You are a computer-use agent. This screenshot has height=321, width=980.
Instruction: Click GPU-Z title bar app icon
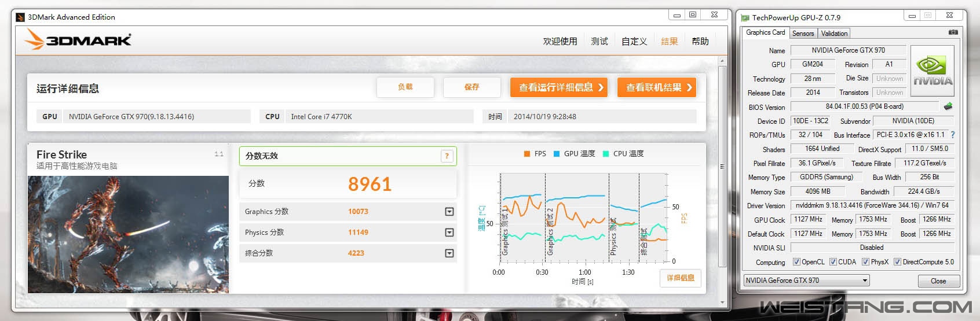pos(745,18)
